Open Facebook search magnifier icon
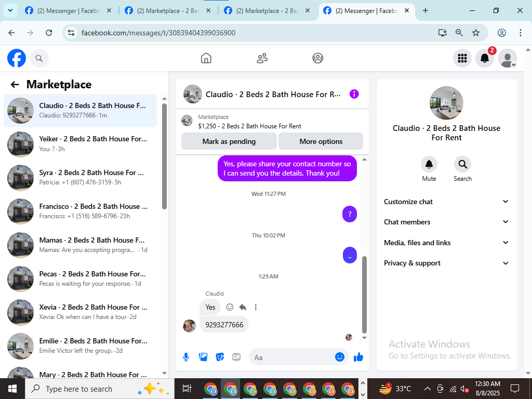This screenshot has width=532, height=399. (x=39, y=58)
